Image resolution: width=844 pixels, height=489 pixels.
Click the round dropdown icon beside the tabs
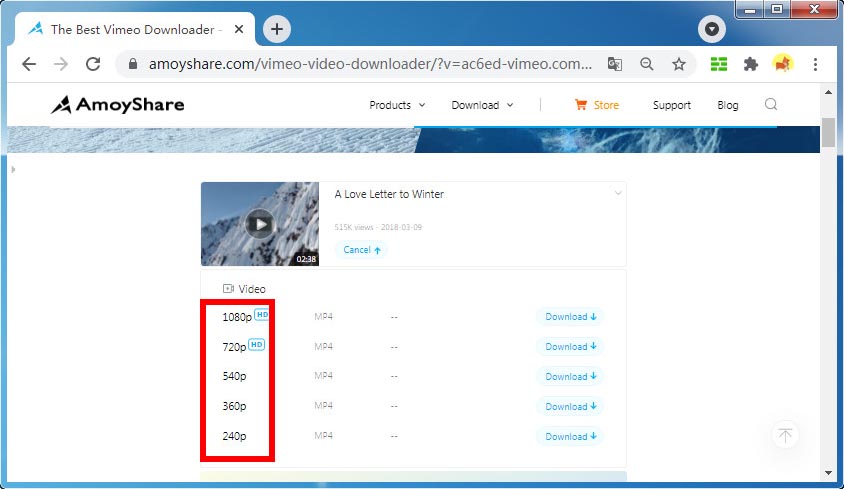point(712,29)
